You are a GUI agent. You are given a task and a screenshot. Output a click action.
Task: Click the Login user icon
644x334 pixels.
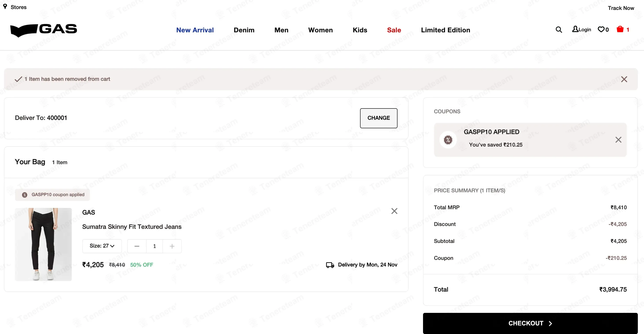point(575,29)
